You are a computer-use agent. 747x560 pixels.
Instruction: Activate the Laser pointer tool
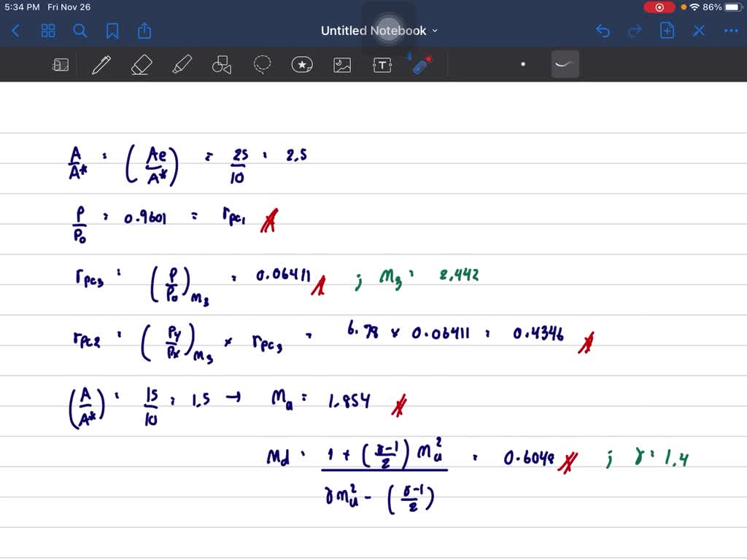[421, 64]
